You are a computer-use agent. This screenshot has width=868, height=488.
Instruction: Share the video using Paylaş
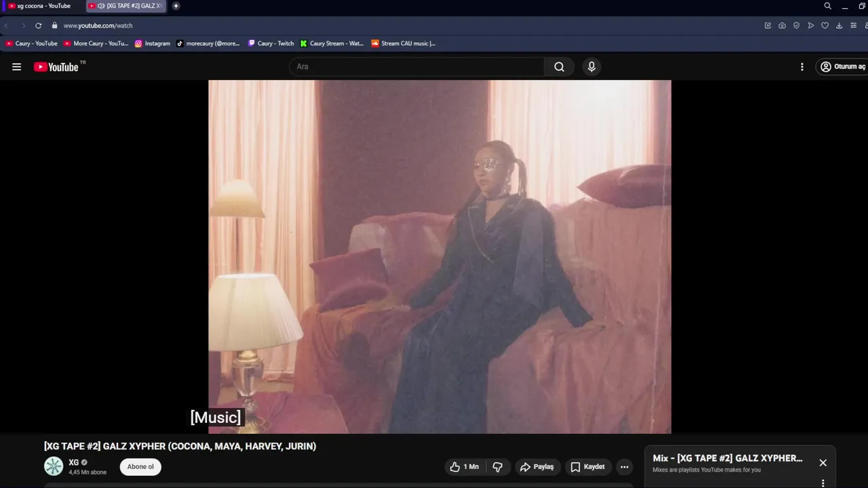(x=537, y=466)
